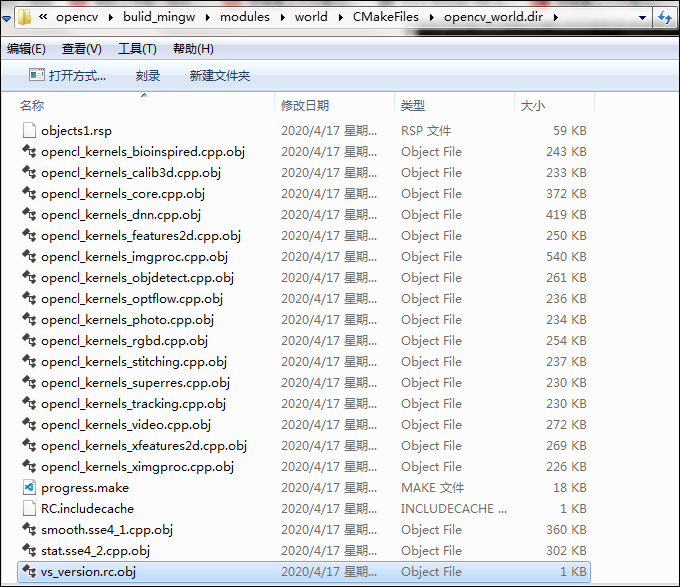The height and width of the screenshot is (587, 680).
Task: Click the smooth.sse4_1.cpp.obj file icon
Action: pyautogui.click(x=29, y=529)
